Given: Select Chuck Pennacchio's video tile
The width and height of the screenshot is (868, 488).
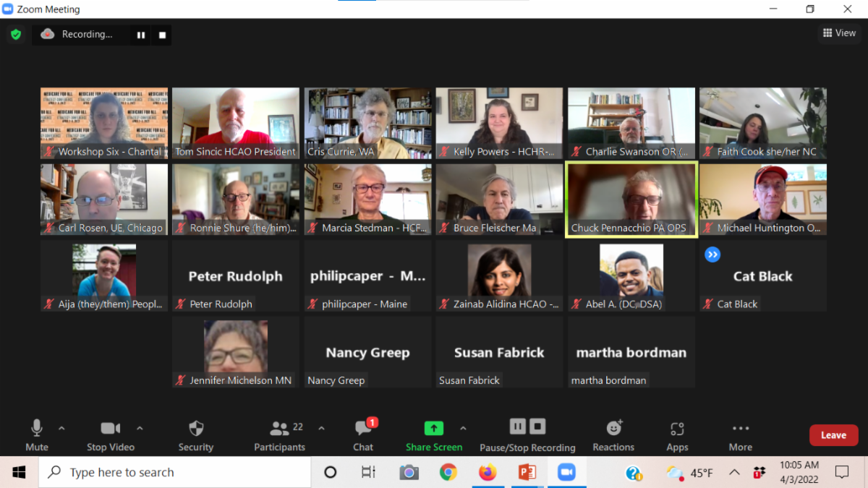Looking at the screenshot, I should click(631, 199).
